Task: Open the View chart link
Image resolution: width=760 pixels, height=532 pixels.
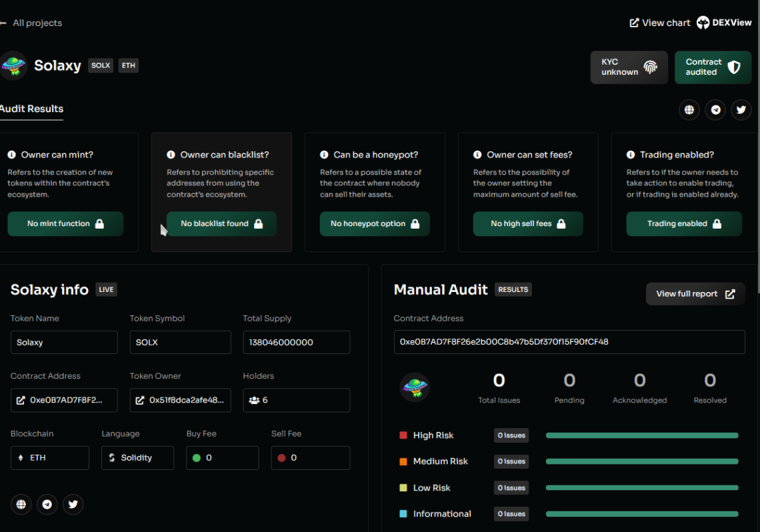Action: [x=660, y=23]
